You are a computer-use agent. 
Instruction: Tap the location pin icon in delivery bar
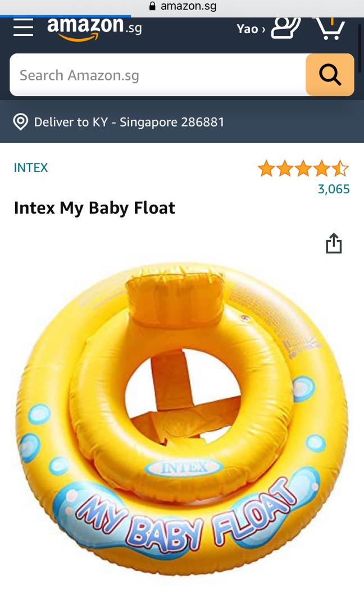pos(21,122)
